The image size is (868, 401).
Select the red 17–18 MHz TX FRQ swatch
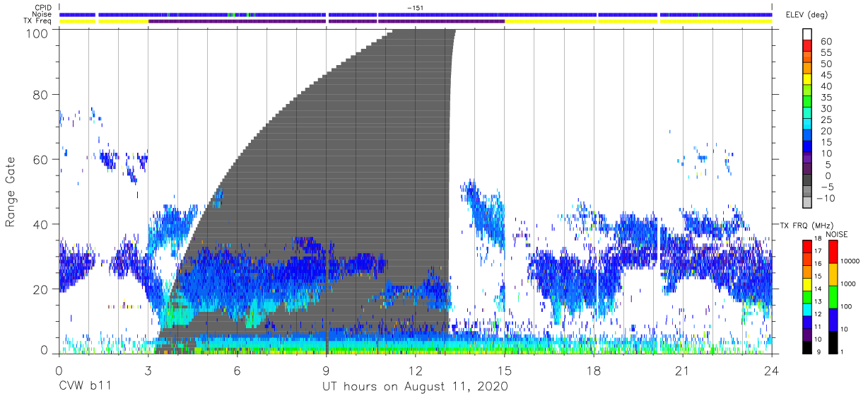pyautogui.click(x=807, y=246)
